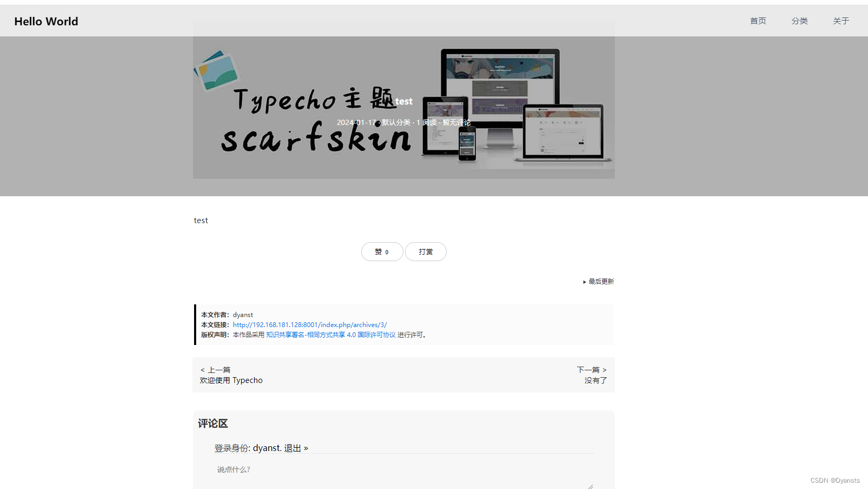Open the 首页 navigation item
The height and width of the screenshot is (489, 868).
[x=758, y=21]
